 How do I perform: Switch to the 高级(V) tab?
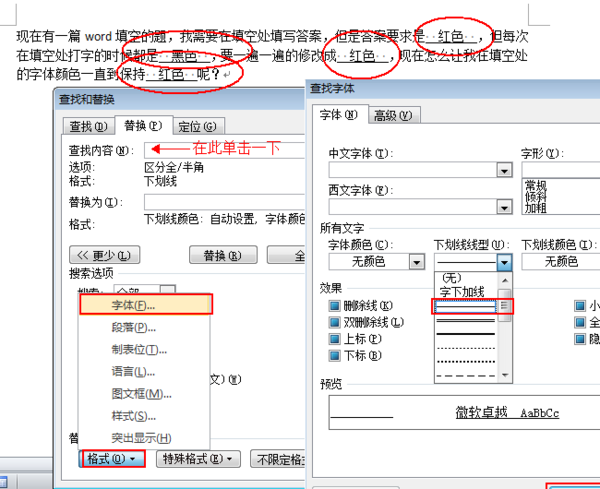pyautogui.click(x=393, y=115)
